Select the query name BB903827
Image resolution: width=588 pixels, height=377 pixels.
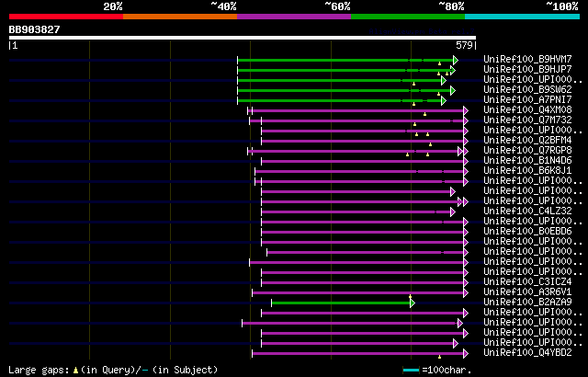coord(34,29)
